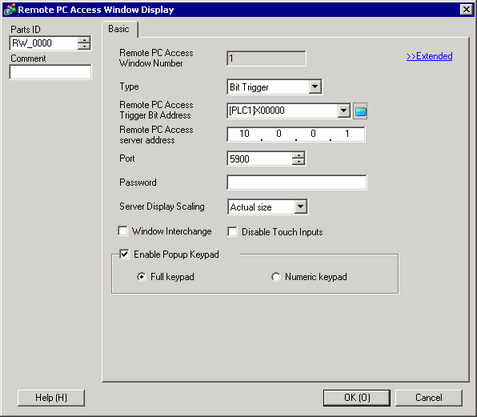
Task: Confirm with the OK (O) button
Action: tap(357, 398)
